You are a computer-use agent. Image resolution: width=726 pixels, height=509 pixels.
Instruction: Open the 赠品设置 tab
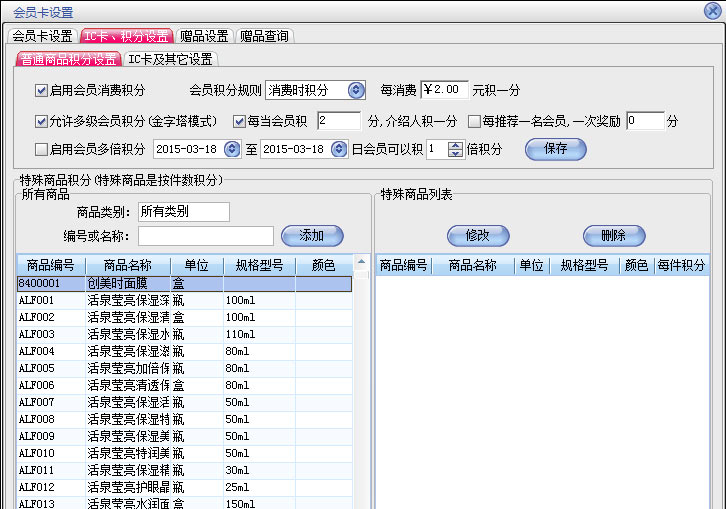tap(204, 36)
